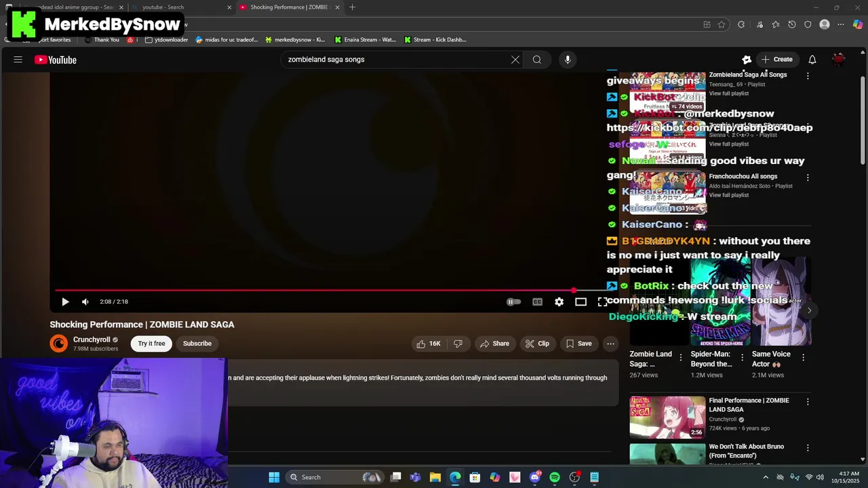Open File Explorer from the taskbar
This screenshot has width=868, height=488.
click(x=435, y=477)
